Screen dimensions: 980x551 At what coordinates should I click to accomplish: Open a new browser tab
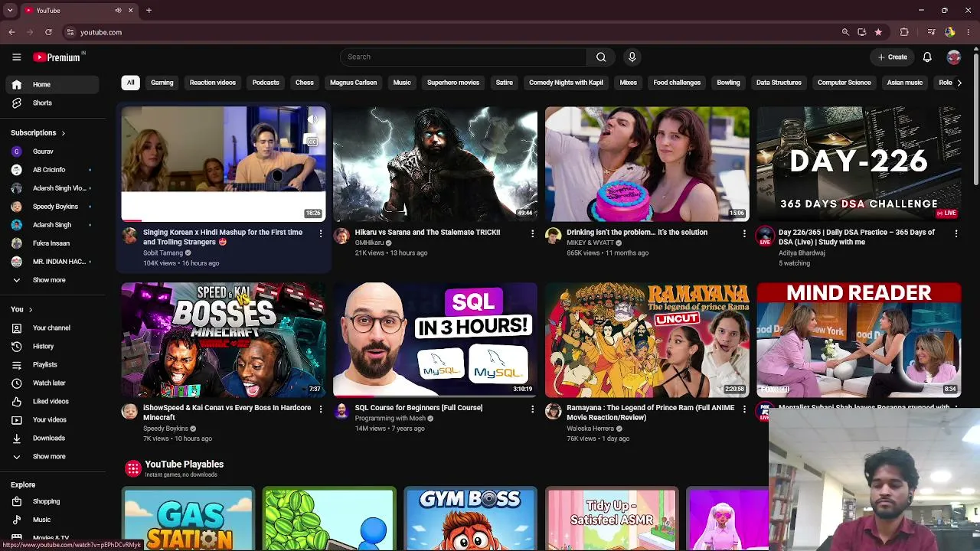149,11
